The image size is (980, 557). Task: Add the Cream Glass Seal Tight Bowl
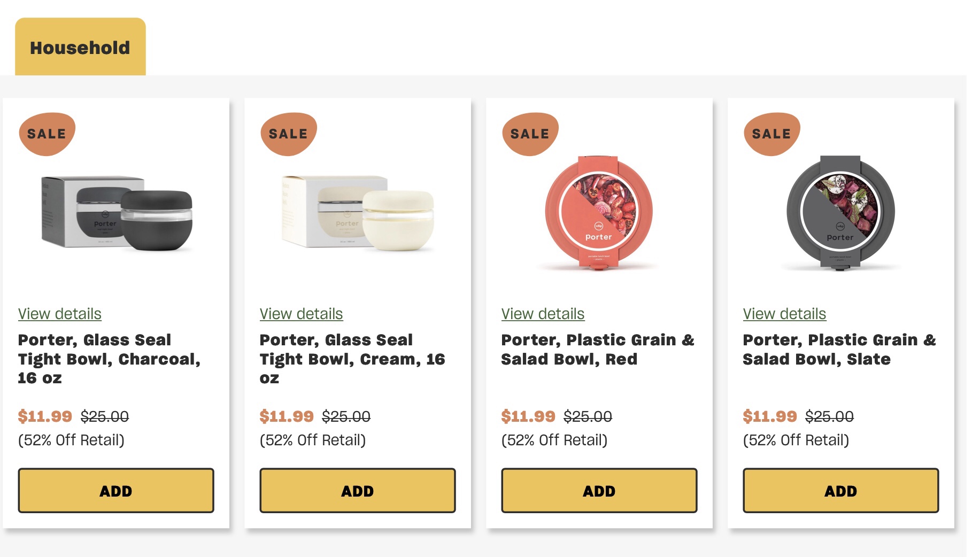click(x=358, y=491)
